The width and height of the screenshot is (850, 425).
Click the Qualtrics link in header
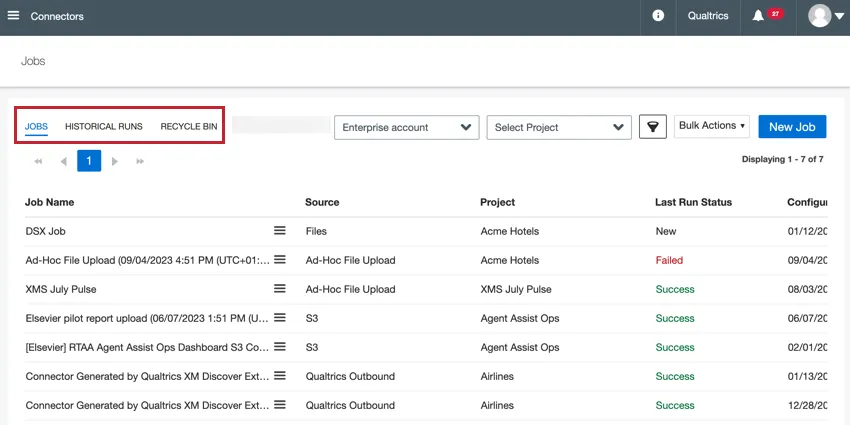tap(708, 16)
